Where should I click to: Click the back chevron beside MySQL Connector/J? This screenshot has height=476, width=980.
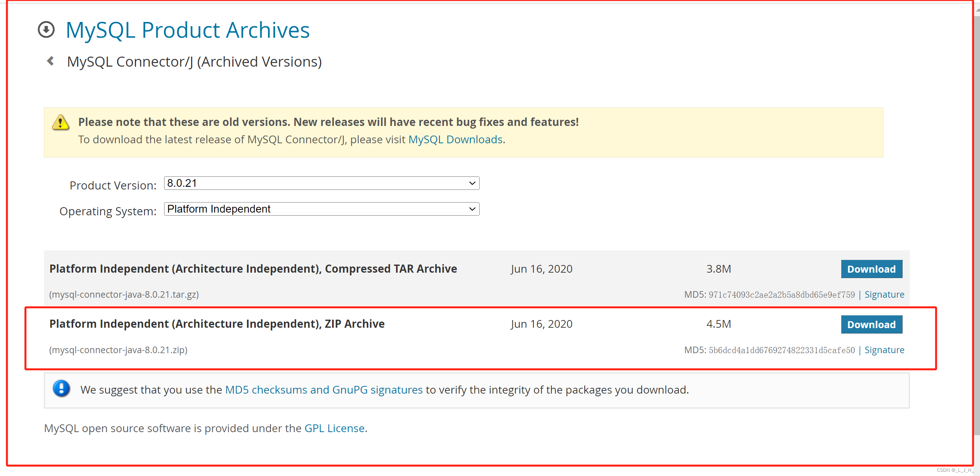tap(50, 61)
